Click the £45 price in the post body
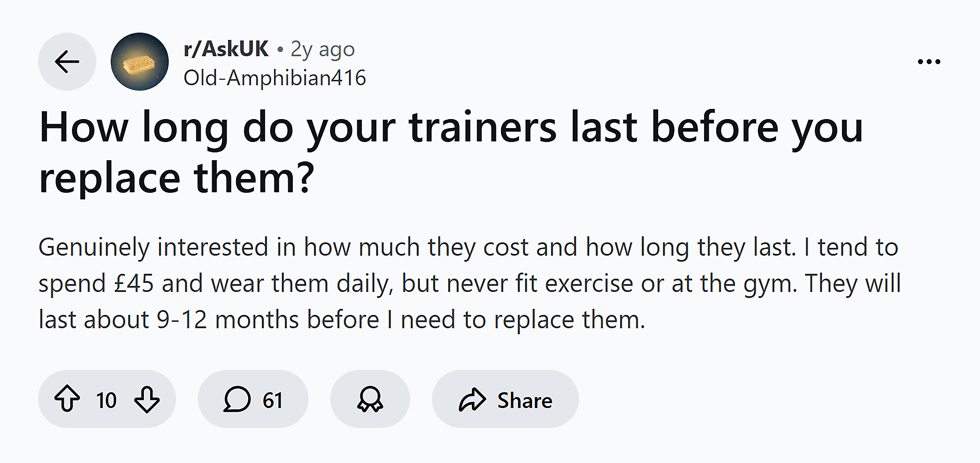 coord(134,283)
